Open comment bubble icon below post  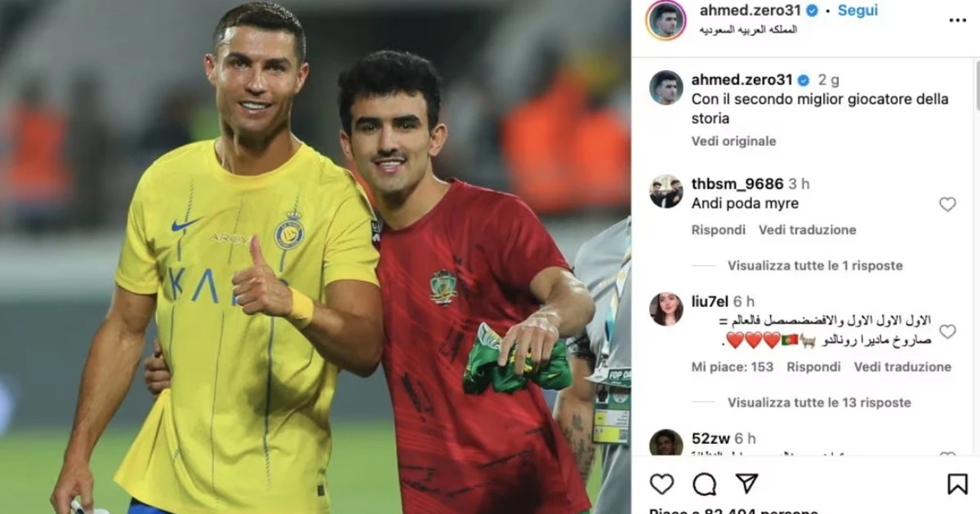click(x=704, y=484)
